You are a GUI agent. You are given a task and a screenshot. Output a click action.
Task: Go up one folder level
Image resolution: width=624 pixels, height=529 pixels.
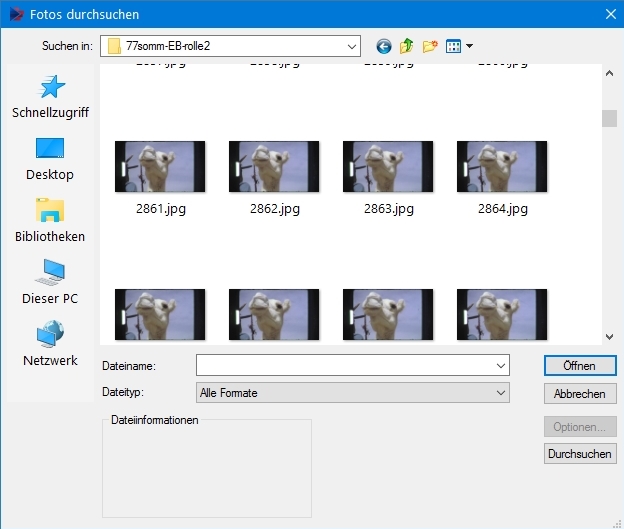point(407,46)
